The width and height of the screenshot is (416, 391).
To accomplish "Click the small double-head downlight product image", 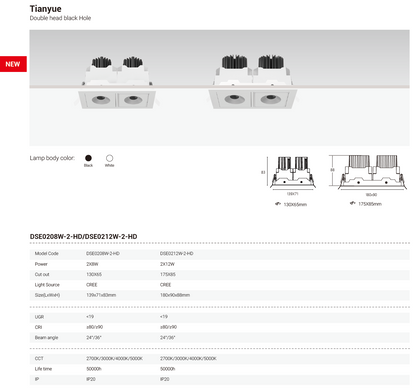I will 117,82.
